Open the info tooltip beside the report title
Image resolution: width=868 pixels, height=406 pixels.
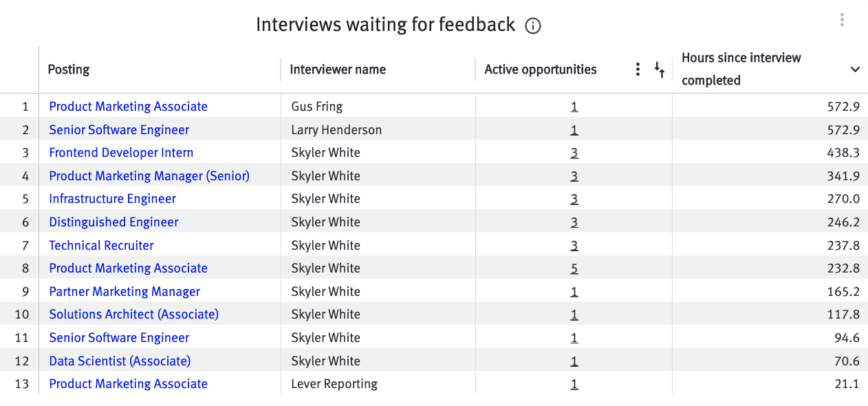(x=533, y=25)
